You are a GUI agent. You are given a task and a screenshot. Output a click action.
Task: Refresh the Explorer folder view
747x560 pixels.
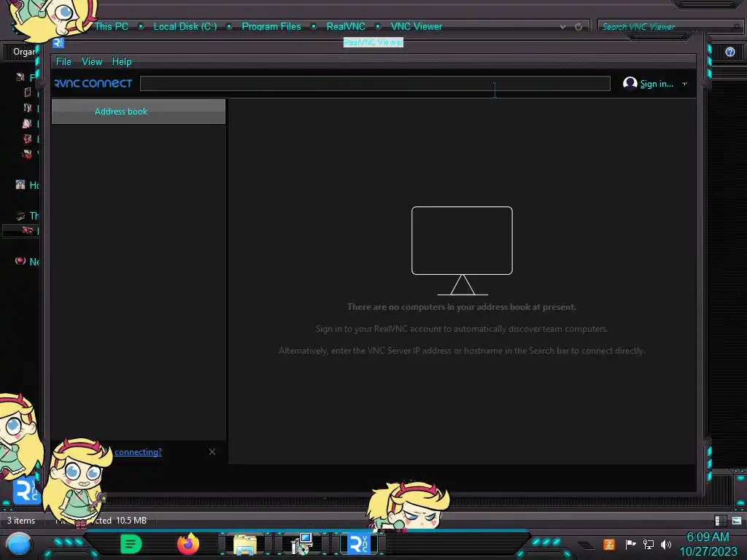(x=578, y=27)
